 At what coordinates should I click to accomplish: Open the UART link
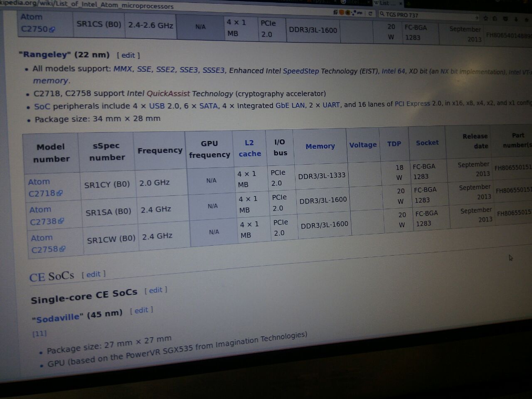(331, 105)
